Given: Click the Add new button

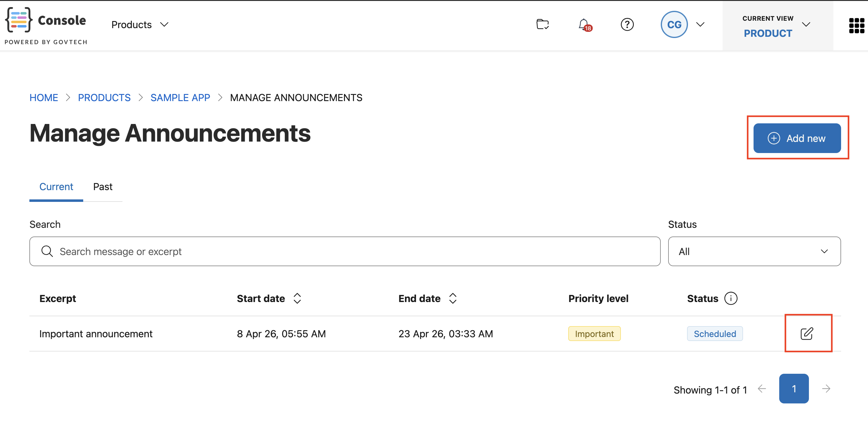Looking at the screenshot, I should coord(797,138).
